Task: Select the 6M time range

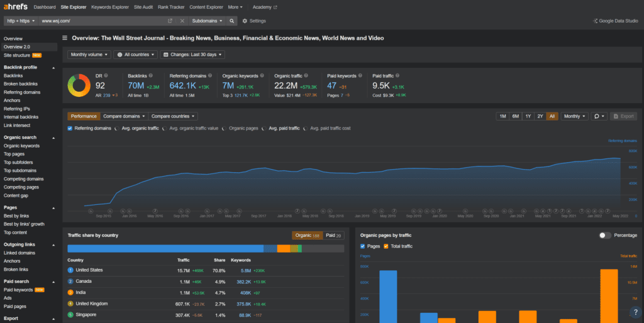Action: click(516, 116)
